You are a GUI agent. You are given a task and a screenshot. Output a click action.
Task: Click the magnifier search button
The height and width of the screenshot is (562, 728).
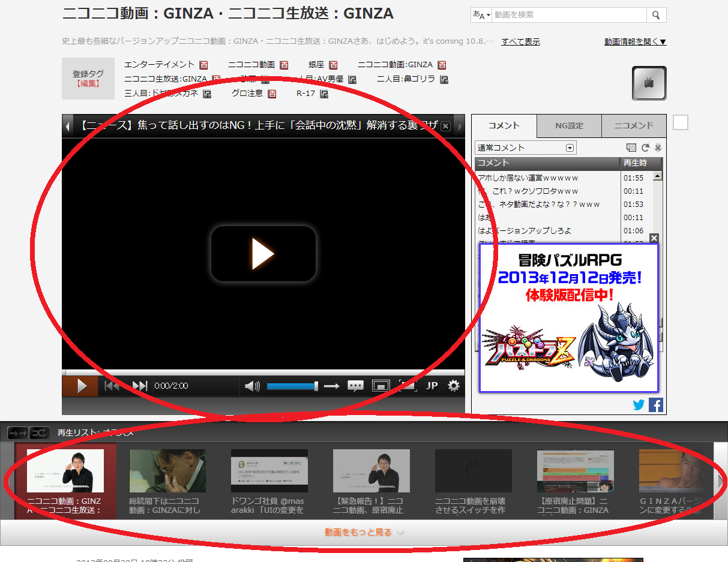coord(657,15)
